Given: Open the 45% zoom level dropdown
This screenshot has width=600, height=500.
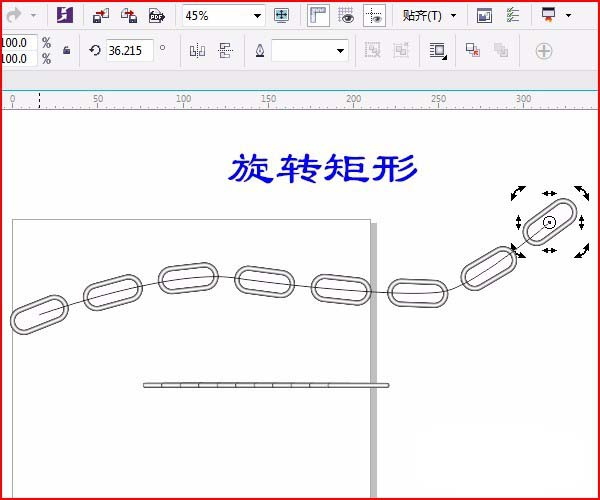Looking at the screenshot, I should (258, 16).
